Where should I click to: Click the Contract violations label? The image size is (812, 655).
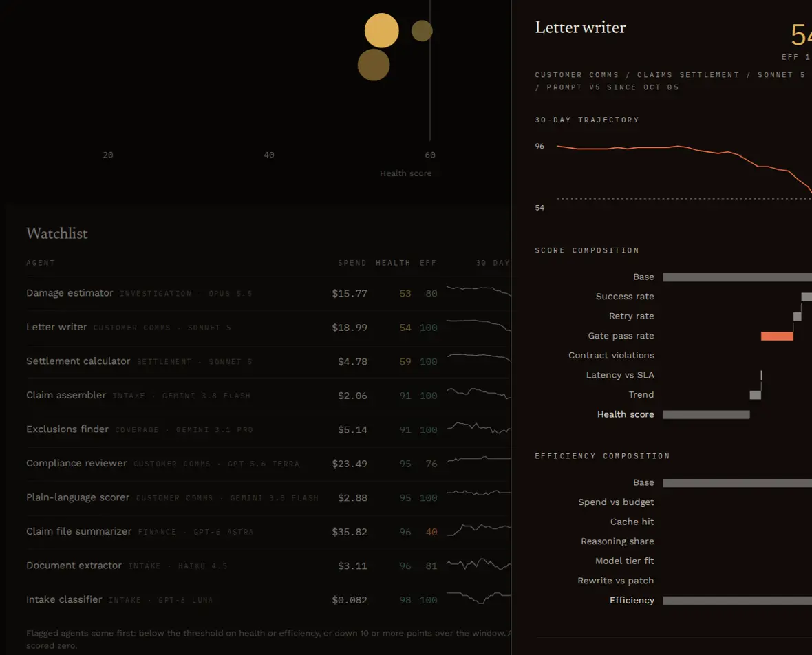click(611, 355)
